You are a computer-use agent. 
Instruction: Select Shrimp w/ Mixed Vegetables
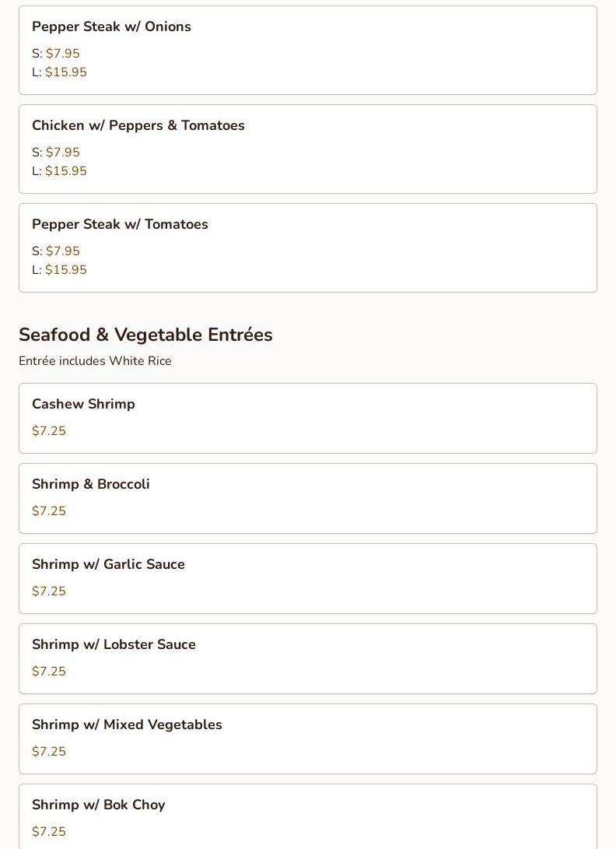click(x=127, y=724)
